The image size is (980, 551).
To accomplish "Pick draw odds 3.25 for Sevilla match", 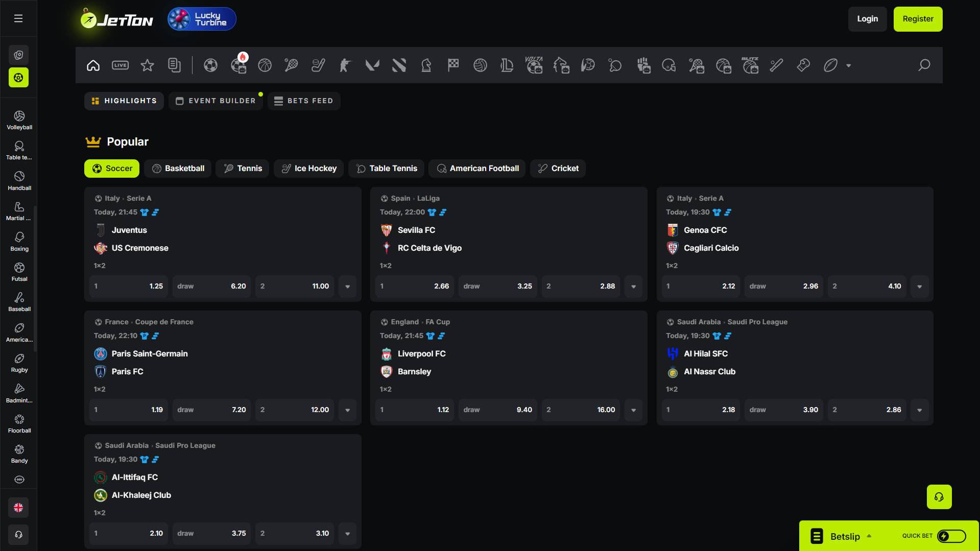I will pyautogui.click(x=497, y=286).
